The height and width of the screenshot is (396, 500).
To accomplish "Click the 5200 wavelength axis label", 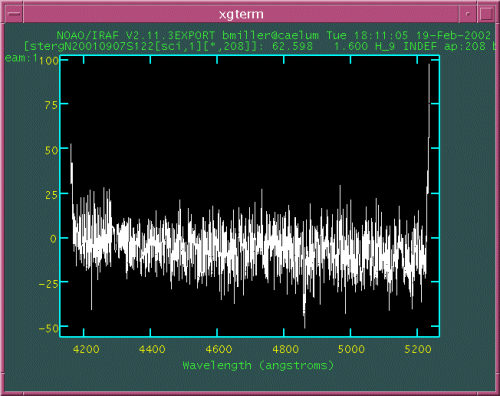I will click(418, 349).
